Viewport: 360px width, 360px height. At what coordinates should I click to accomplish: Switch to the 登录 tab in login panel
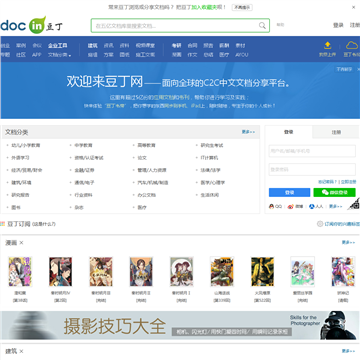[x=288, y=132]
